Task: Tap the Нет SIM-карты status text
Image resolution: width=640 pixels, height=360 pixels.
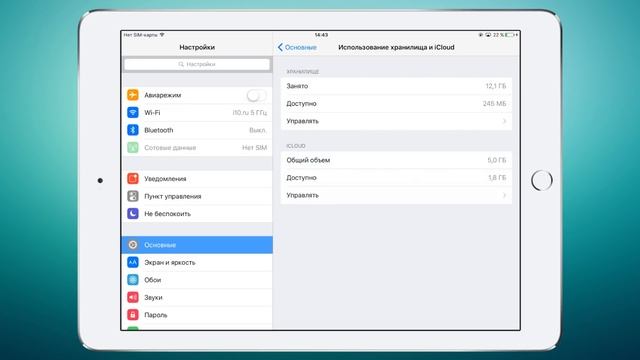Action: (141, 35)
